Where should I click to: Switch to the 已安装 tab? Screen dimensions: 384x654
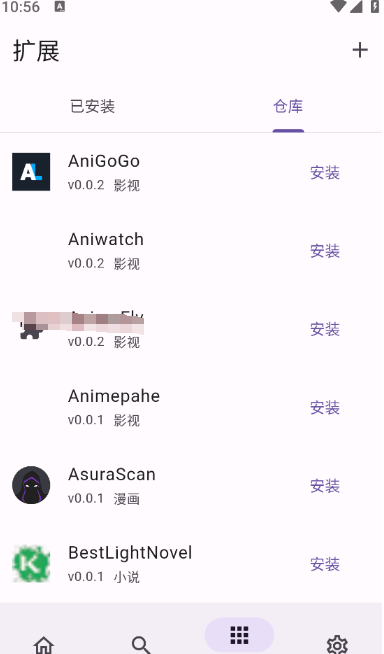[x=93, y=106]
